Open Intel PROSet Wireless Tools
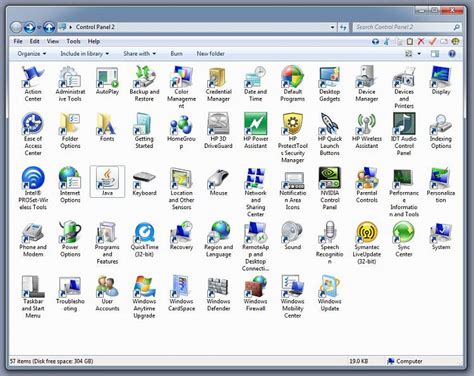The image size is (474, 376). [x=33, y=188]
